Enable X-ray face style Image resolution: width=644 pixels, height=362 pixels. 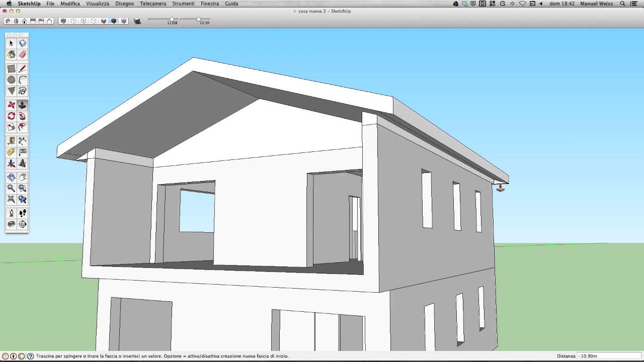[x=63, y=21]
